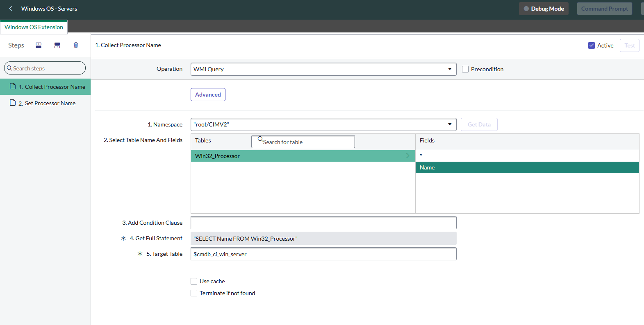Viewport: 644px width, 325px height.
Task: Click the Advanced button
Action: tap(208, 95)
